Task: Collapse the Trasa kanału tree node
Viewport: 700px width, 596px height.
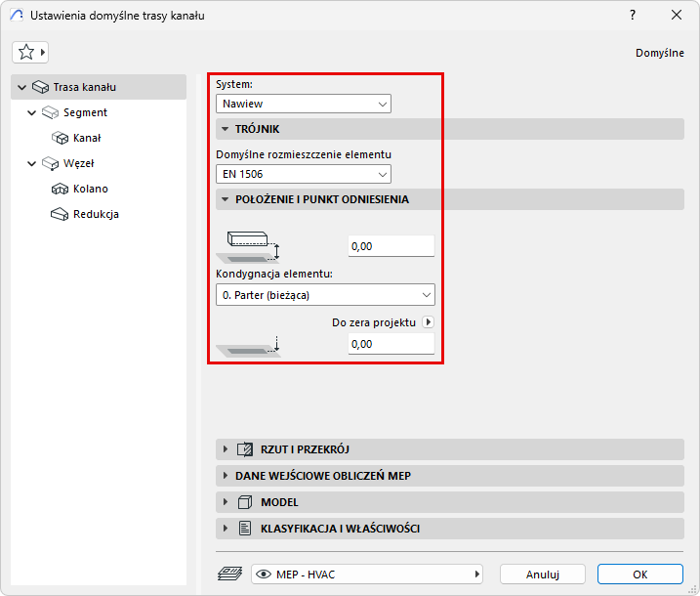Action: point(21,87)
